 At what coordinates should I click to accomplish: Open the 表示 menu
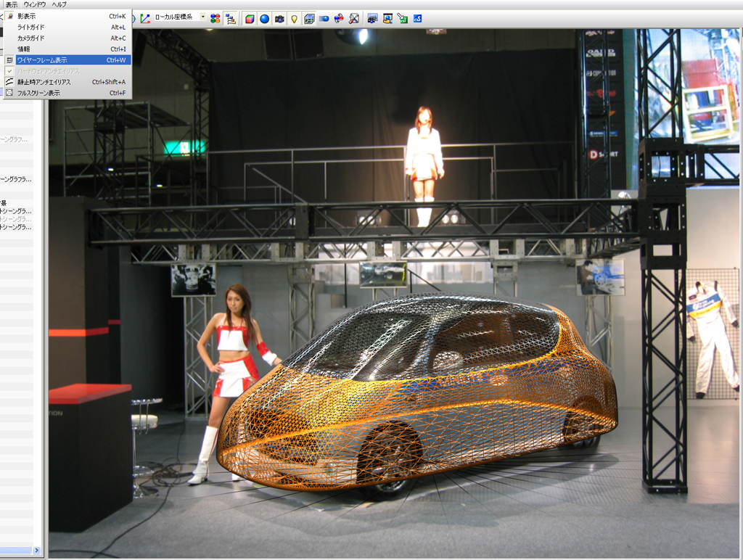point(11,4)
